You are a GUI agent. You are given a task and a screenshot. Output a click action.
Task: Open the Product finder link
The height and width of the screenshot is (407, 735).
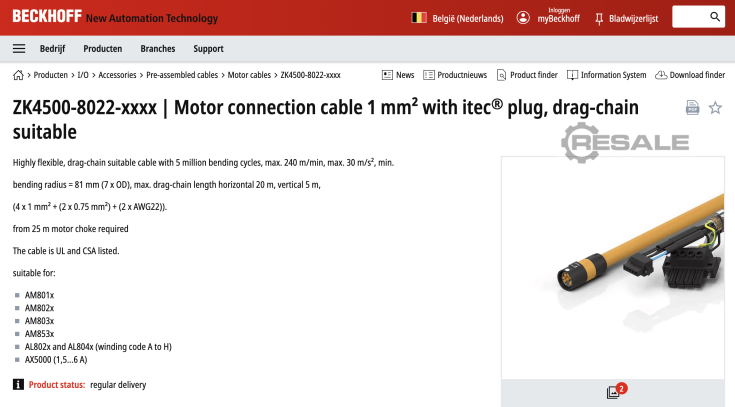534,75
